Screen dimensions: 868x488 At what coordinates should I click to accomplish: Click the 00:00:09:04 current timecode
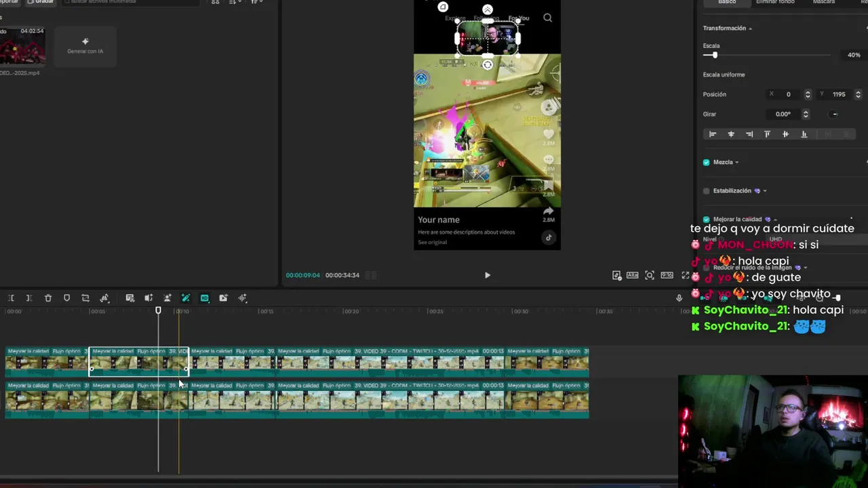point(303,275)
